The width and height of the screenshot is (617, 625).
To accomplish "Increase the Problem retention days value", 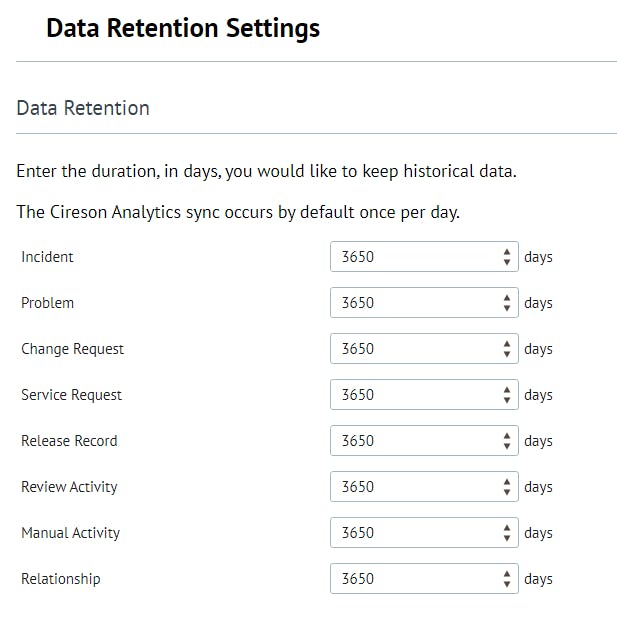I will (x=507, y=298).
